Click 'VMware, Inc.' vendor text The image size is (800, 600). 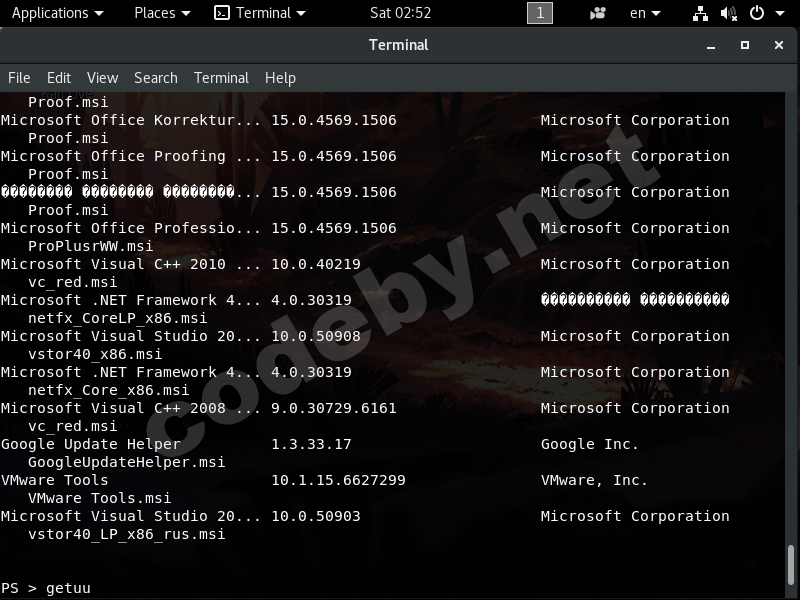click(594, 480)
